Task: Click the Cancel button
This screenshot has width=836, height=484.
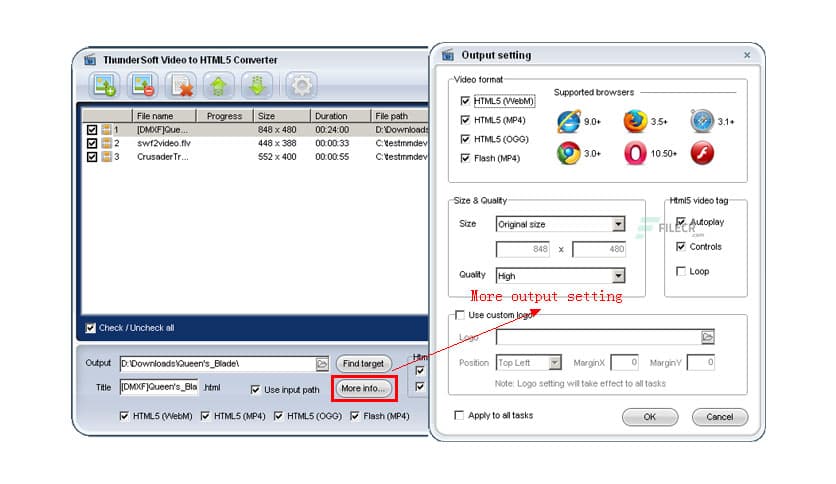Action: [720, 417]
